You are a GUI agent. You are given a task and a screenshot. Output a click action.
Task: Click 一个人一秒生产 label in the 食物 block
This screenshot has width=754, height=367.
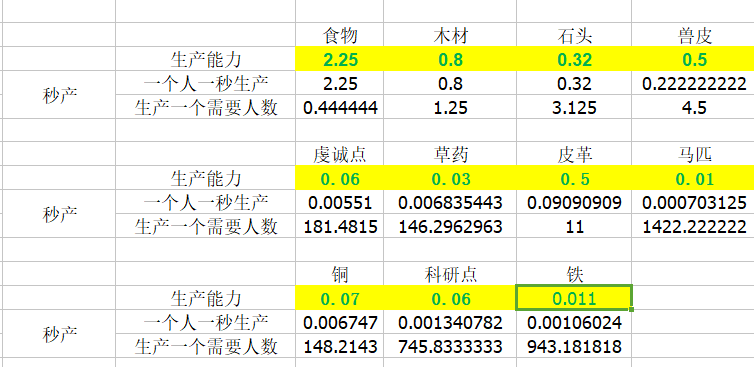[205, 83]
